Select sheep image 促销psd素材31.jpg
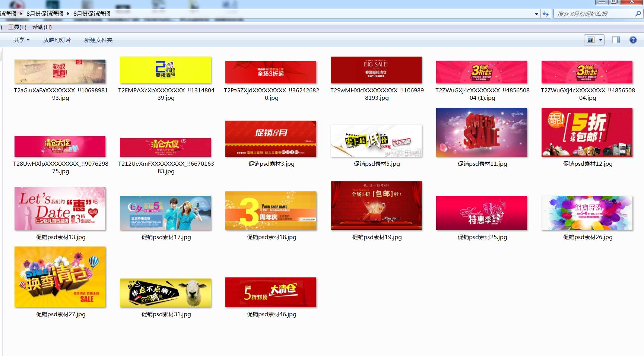This screenshot has height=356, width=644. point(166,293)
